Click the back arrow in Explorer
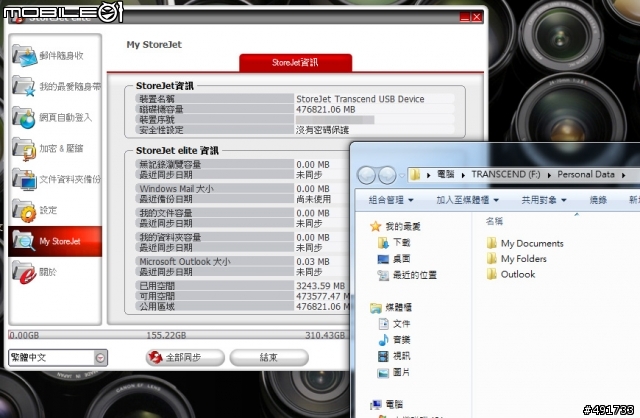Image resolution: width=640 pixels, height=418 pixels. coord(367,176)
